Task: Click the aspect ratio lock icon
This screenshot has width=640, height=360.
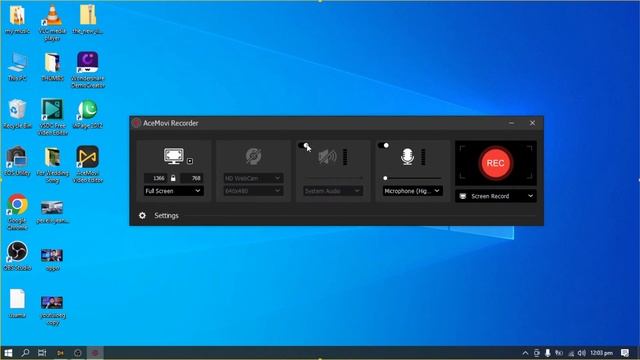Action: tap(173, 178)
